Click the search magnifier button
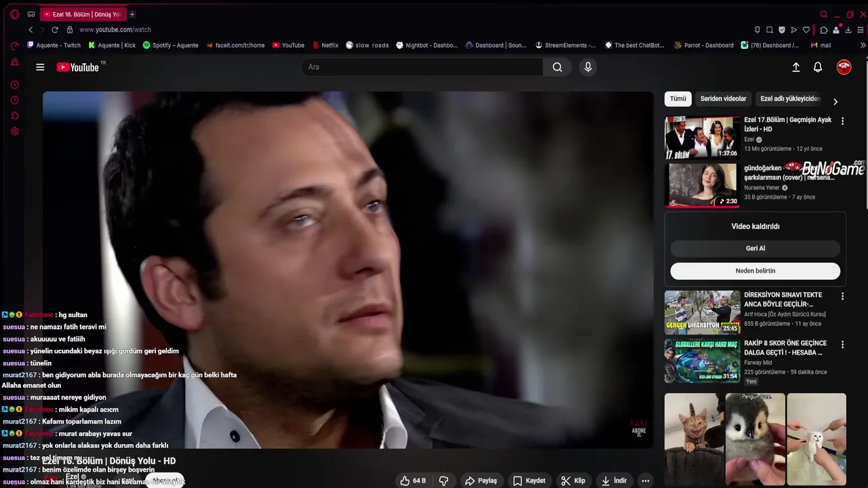 click(x=557, y=67)
